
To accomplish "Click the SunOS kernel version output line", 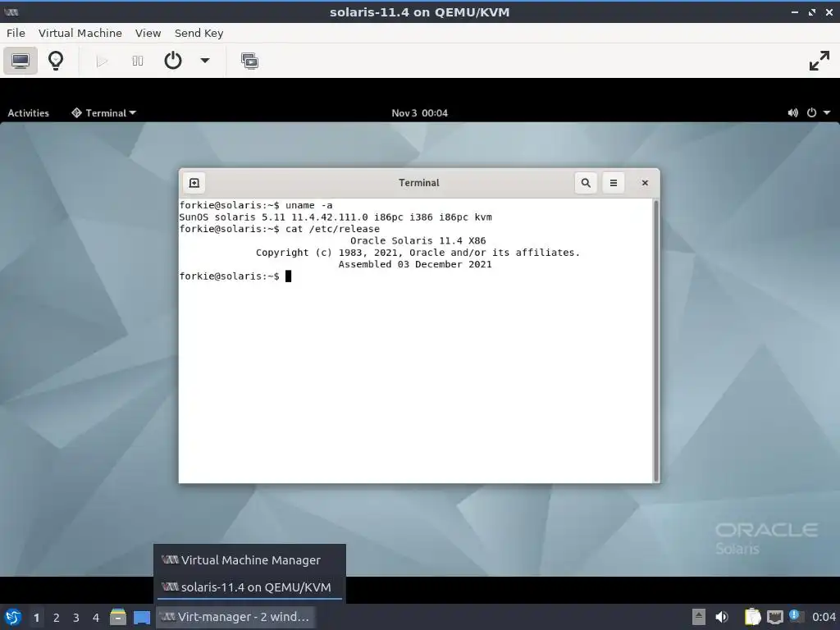I will pos(336,217).
